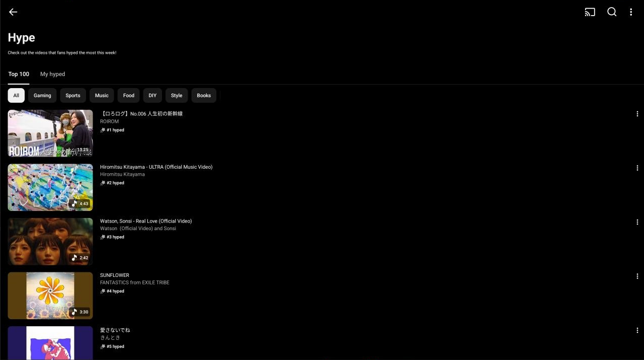644x360 pixels.
Task: Click the #1 hyped badge
Action: pyautogui.click(x=112, y=130)
